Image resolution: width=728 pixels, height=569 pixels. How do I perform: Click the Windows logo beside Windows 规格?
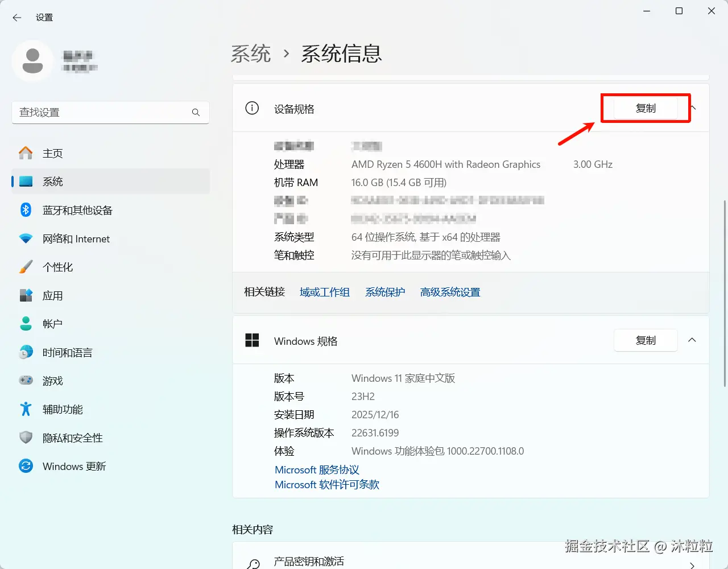(252, 340)
